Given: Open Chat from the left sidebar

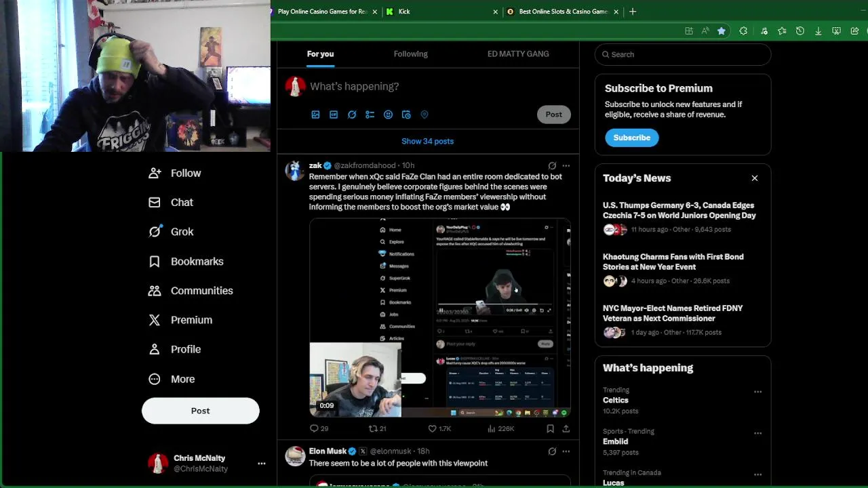Looking at the screenshot, I should [172, 202].
